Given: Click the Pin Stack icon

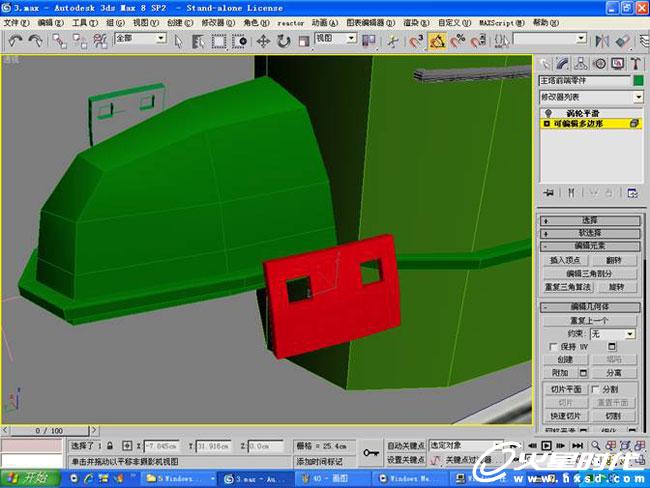Looking at the screenshot, I should tap(549, 193).
